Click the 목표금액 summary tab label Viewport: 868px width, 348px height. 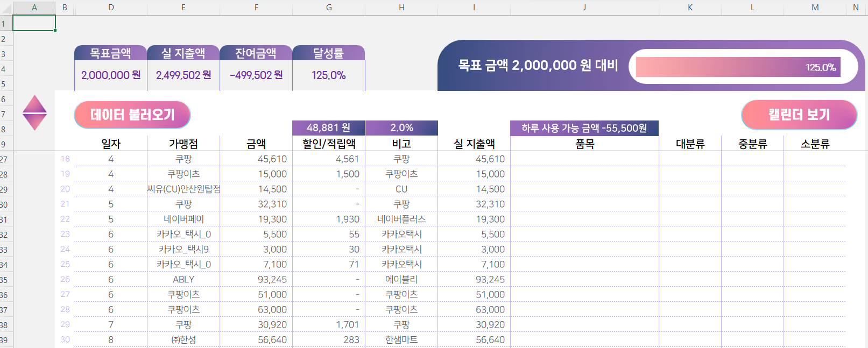click(x=110, y=53)
